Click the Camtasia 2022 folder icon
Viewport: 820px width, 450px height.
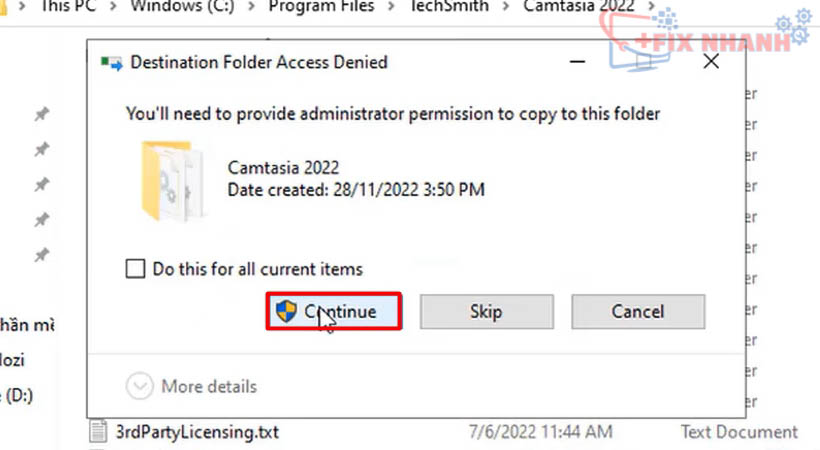(x=172, y=181)
